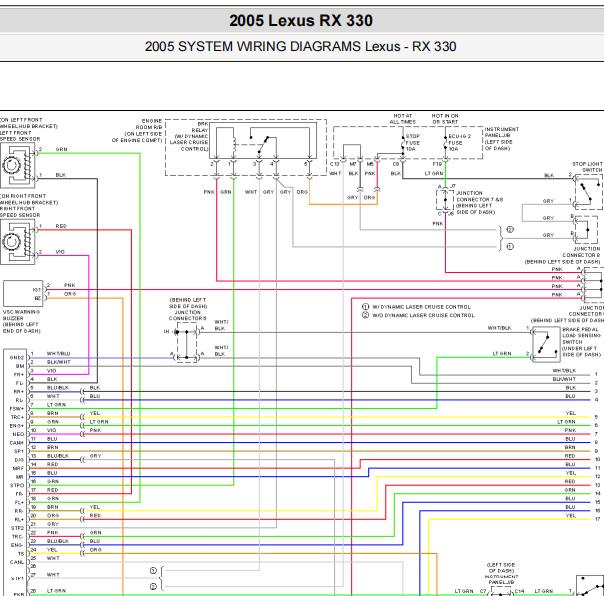Click the 'GRN' label at left front sensor pin 2

pyautogui.click(x=62, y=149)
